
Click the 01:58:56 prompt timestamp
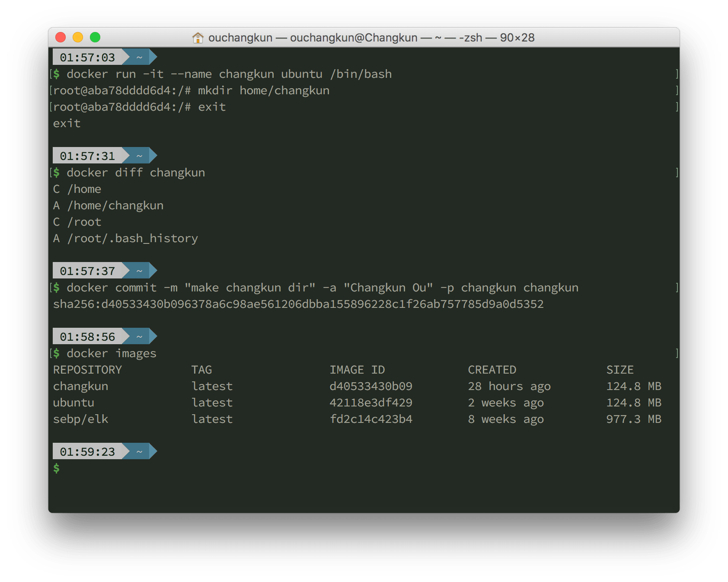pyautogui.click(x=87, y=337)
